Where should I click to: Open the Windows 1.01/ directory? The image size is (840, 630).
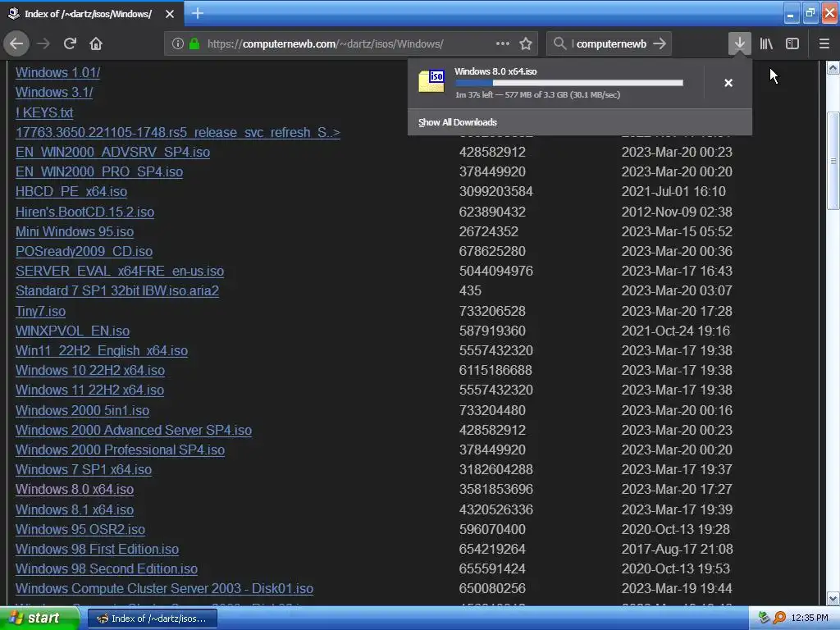58,72
